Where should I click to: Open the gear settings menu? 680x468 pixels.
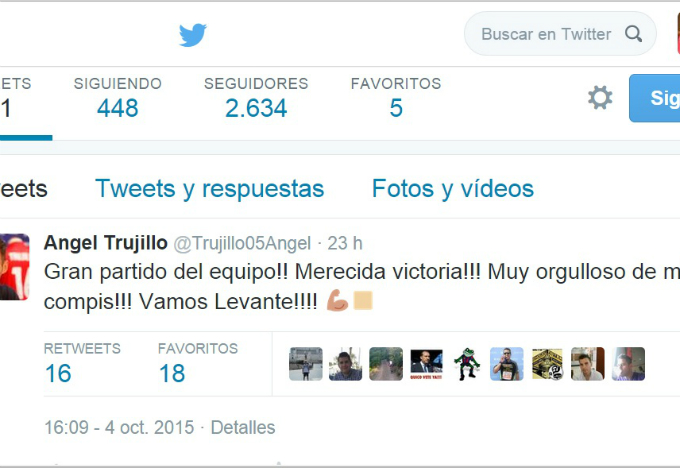click(600, 98)
